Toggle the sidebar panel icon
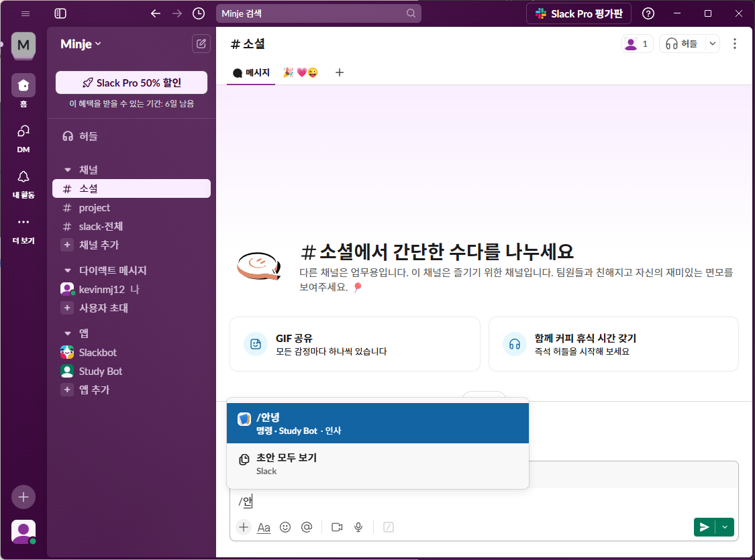This screenshot has height=560, width=755. point(60,13)
